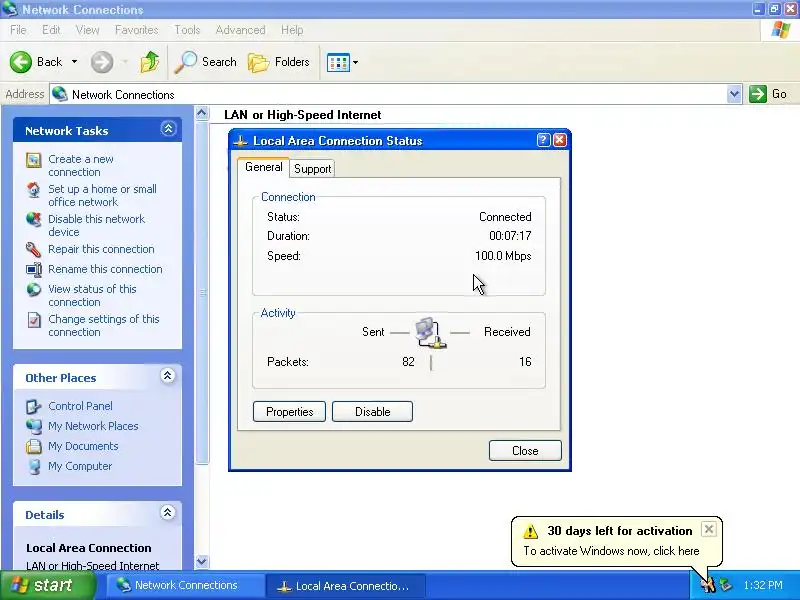Open the Start menu

click(x=47, y=585)
